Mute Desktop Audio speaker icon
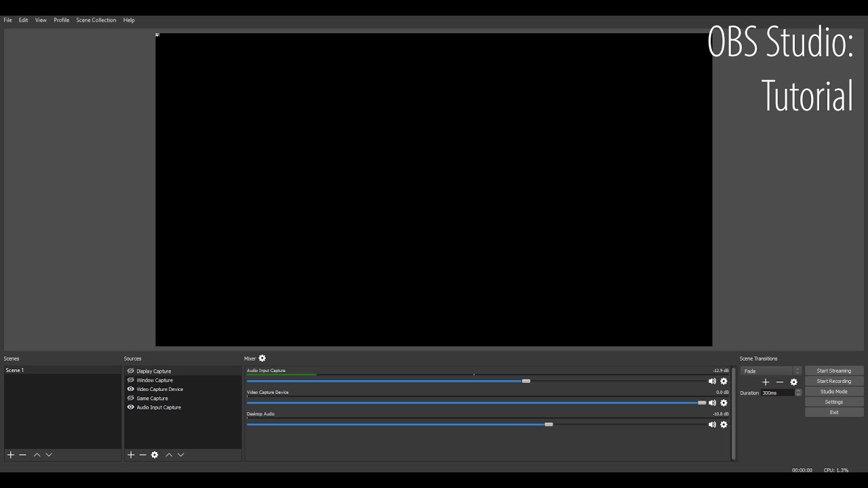 pos(712,424)
